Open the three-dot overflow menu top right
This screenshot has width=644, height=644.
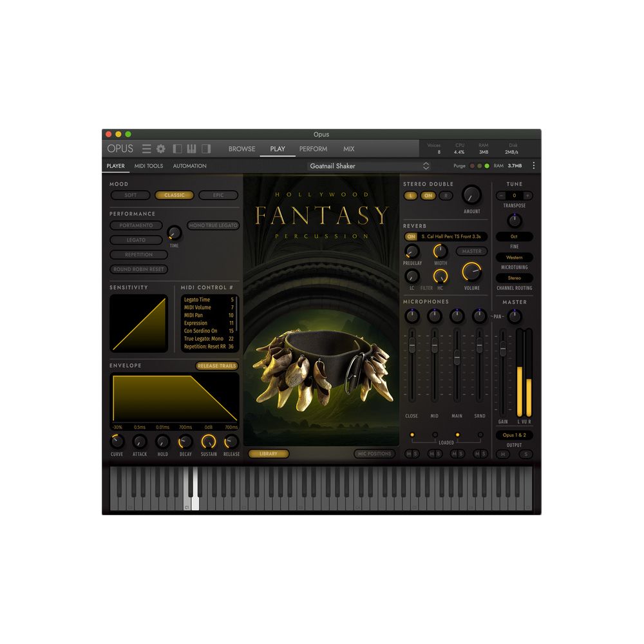[533, 166]
